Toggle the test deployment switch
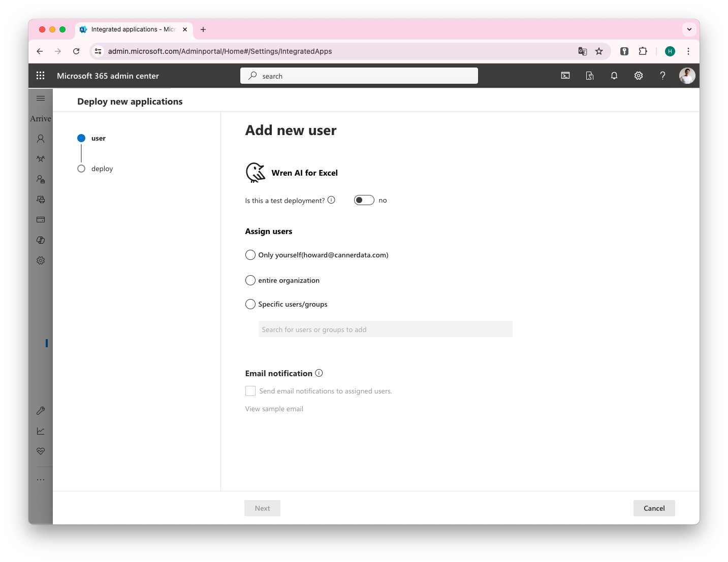This screenshot has height=562, width=728. (x=364, y=200)
